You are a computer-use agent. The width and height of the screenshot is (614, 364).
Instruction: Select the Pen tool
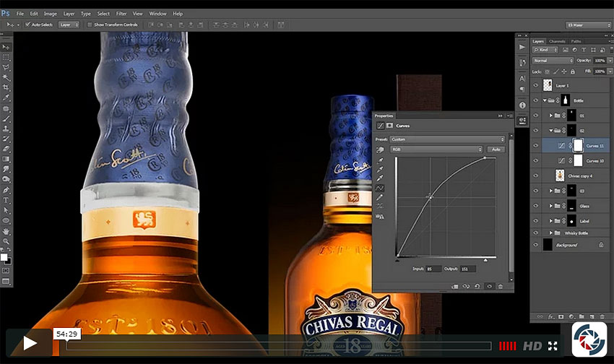click(x=6, y=190)
